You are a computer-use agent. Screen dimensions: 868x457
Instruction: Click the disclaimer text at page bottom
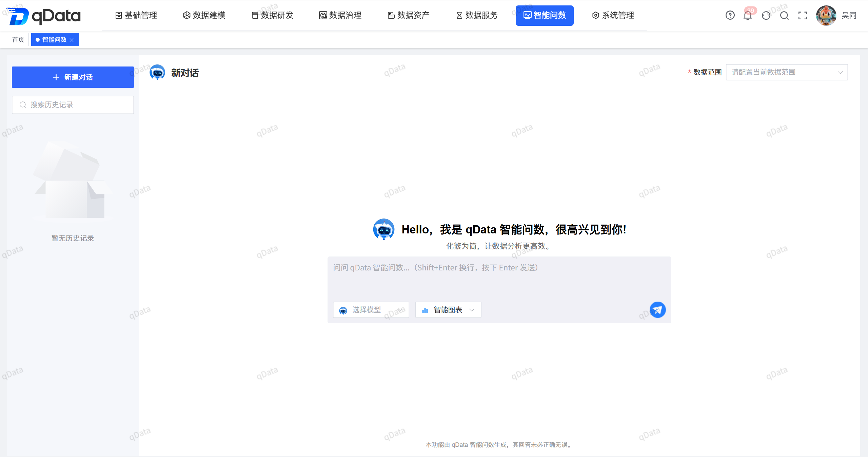[x=499, y=445]
